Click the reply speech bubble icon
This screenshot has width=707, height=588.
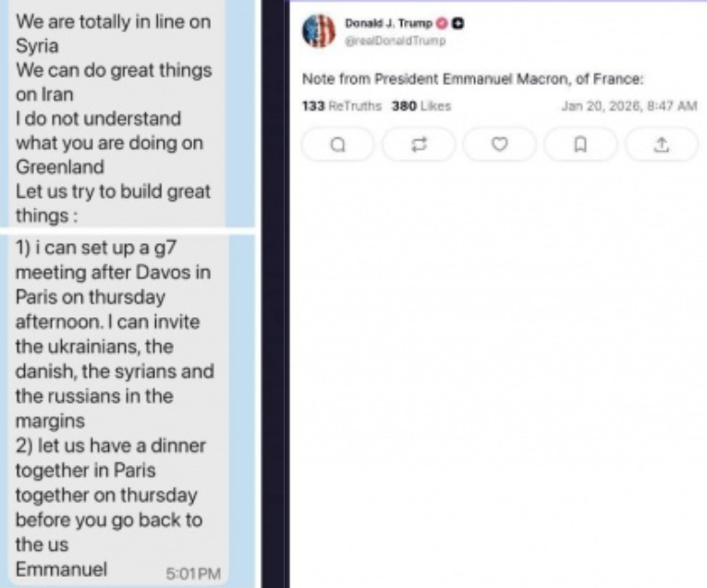tap(337, 144)
